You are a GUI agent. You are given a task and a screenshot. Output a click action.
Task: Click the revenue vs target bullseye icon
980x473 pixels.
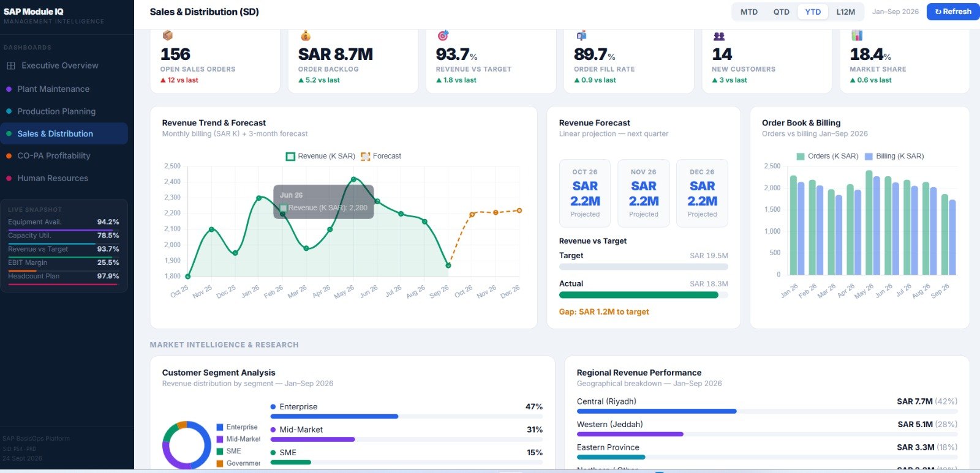(443, 36)
